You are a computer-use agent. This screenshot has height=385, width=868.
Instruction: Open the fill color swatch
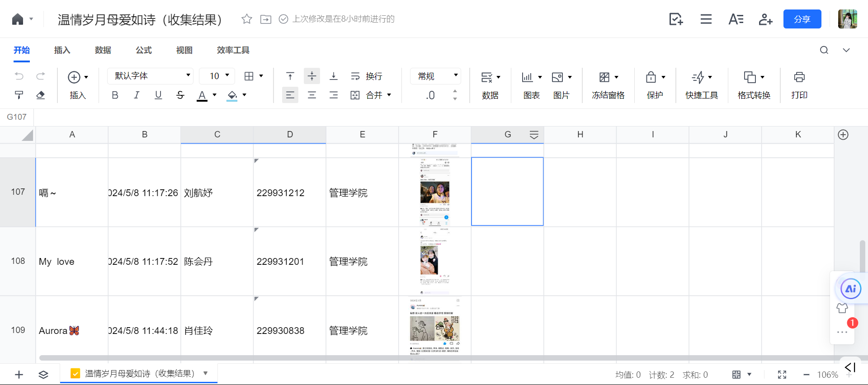point(232,95)
